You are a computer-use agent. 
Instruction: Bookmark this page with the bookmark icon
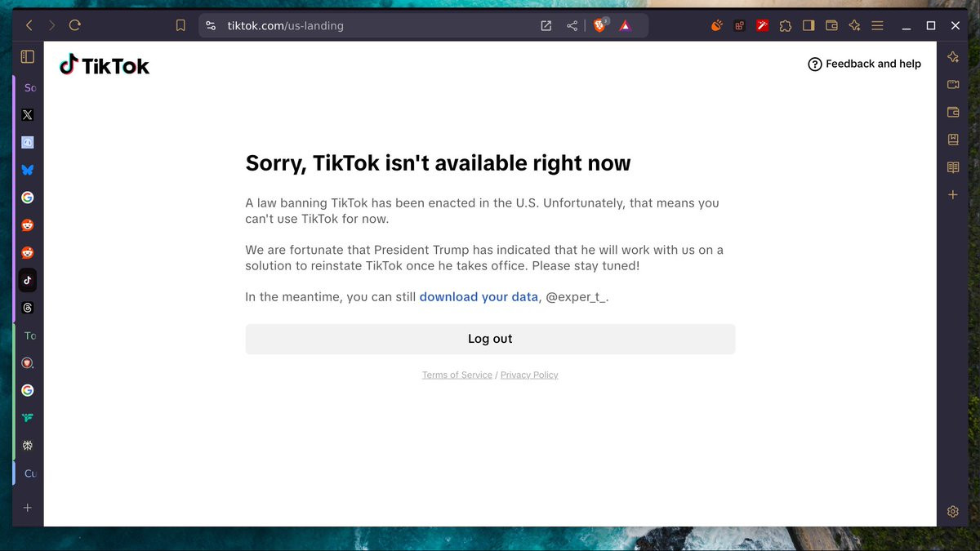180,26
